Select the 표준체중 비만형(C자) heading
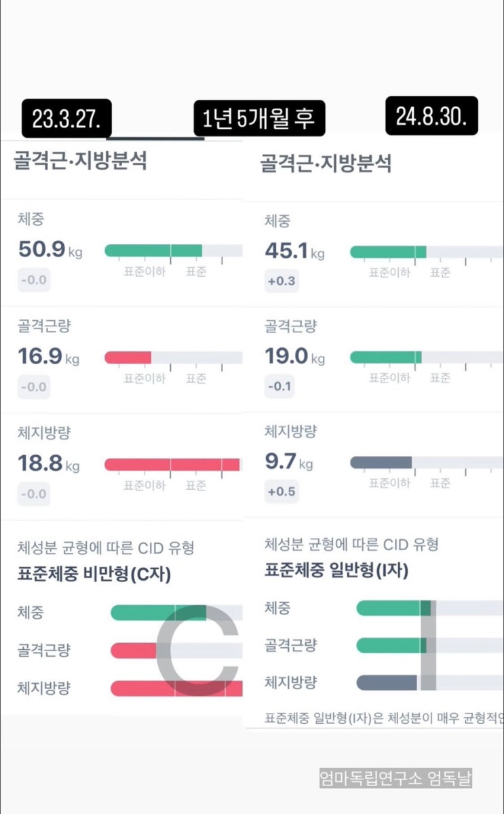The height and width of the screenshot is (814, 504). point(94,575)
